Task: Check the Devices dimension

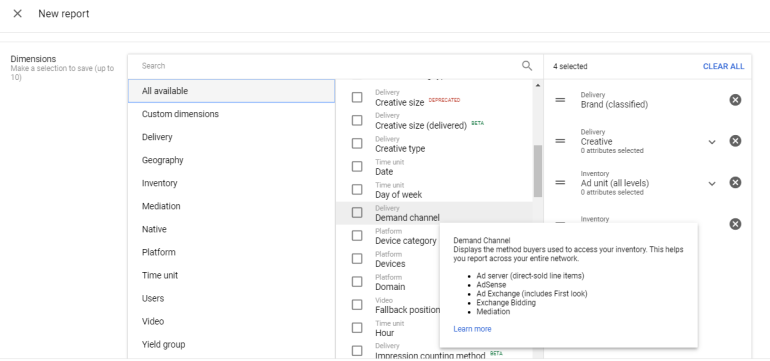Action: [x=357, y=259]
